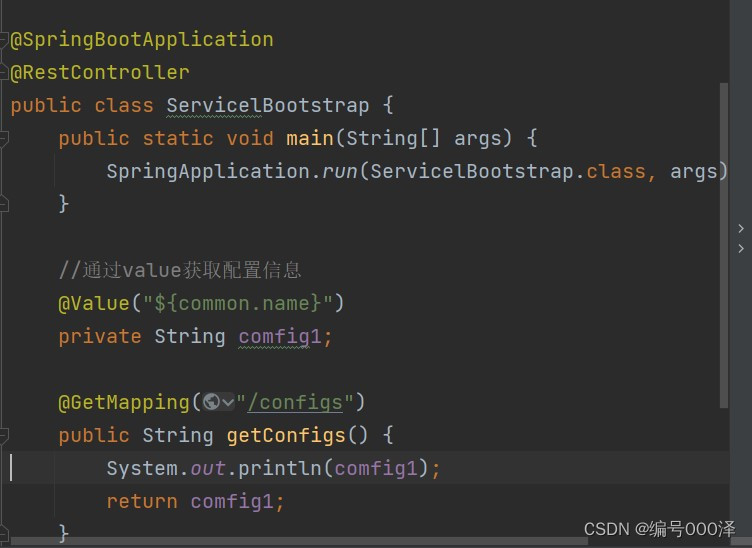Click the lower chevron on the right edge
752x548 pixels.
(741, 248)
